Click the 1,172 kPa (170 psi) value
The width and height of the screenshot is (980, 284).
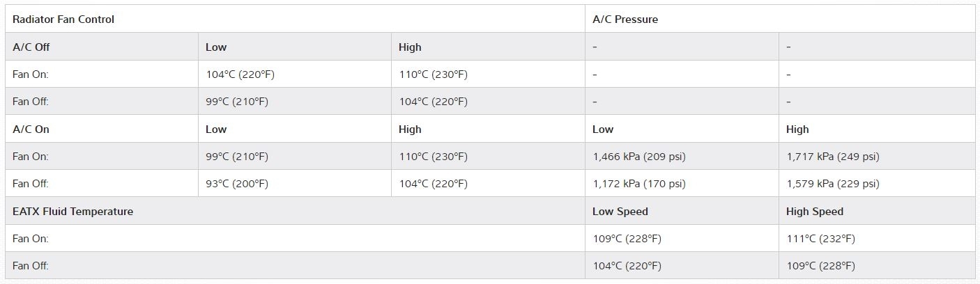click(x=639, y=184)
